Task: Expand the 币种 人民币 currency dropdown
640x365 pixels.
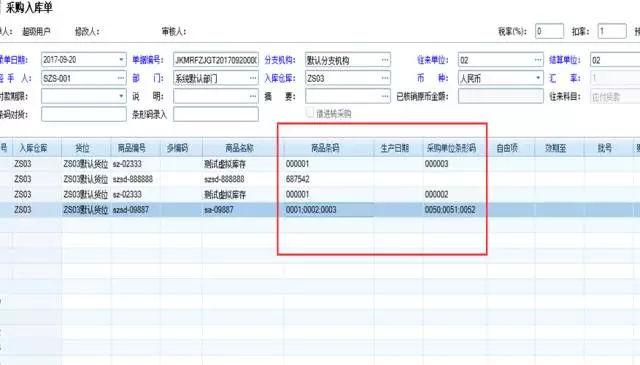Action: (x=538, y=78)
